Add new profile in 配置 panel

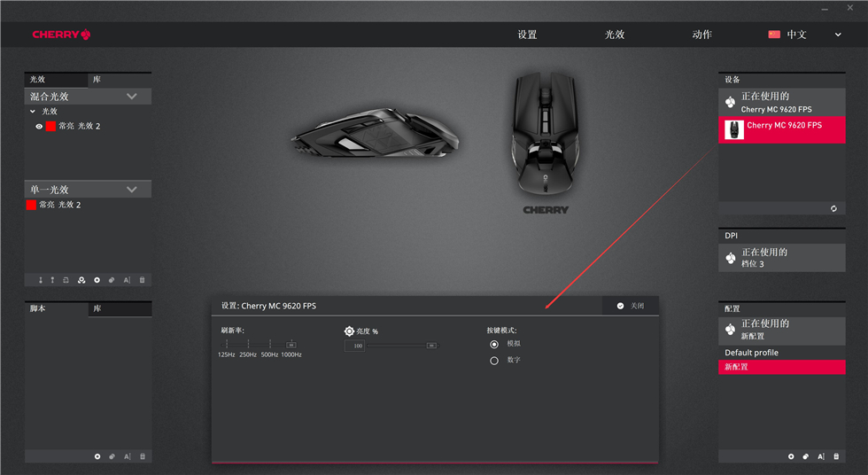tap(791, 456)
